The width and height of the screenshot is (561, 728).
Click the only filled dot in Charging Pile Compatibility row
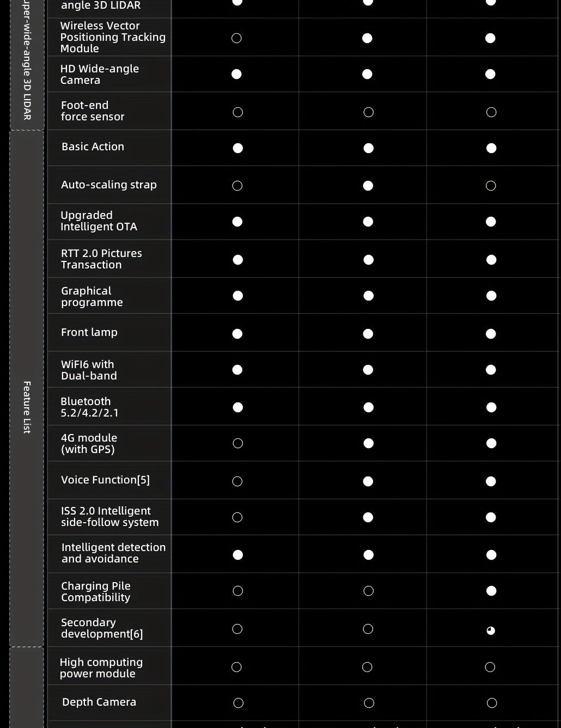[491, 591]
